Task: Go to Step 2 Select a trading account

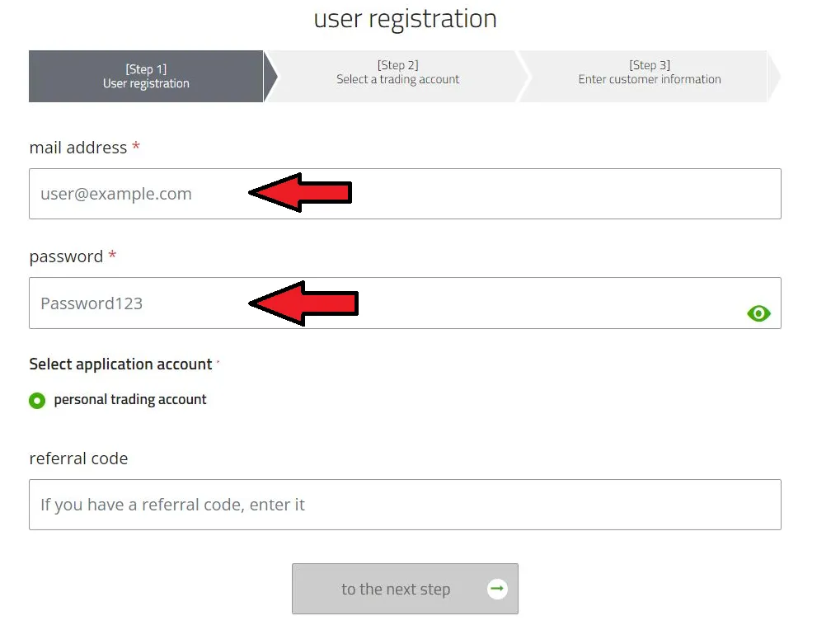Action: coord(397,77)
